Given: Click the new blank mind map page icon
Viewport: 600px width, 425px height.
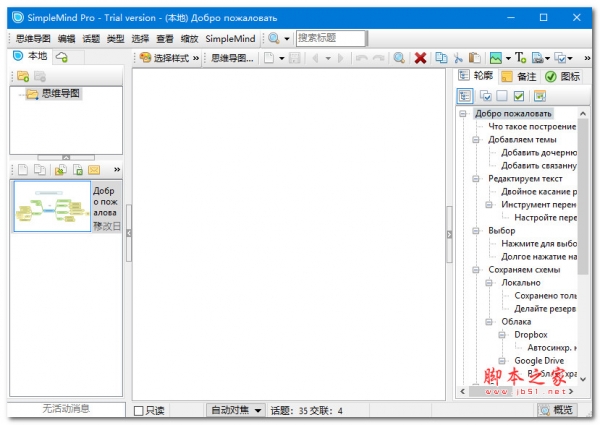Looking at the screenshot, I should (269, 58).
